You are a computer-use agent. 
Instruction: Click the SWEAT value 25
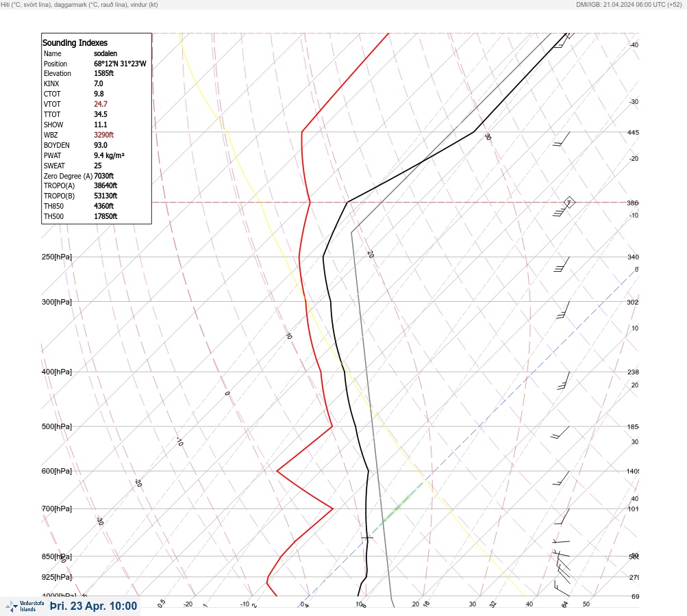[x=98, y=166]
